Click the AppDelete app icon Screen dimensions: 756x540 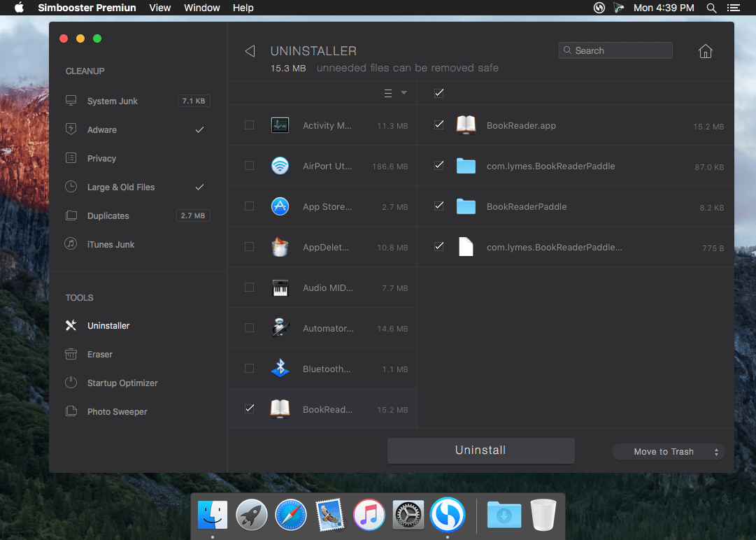280,247
